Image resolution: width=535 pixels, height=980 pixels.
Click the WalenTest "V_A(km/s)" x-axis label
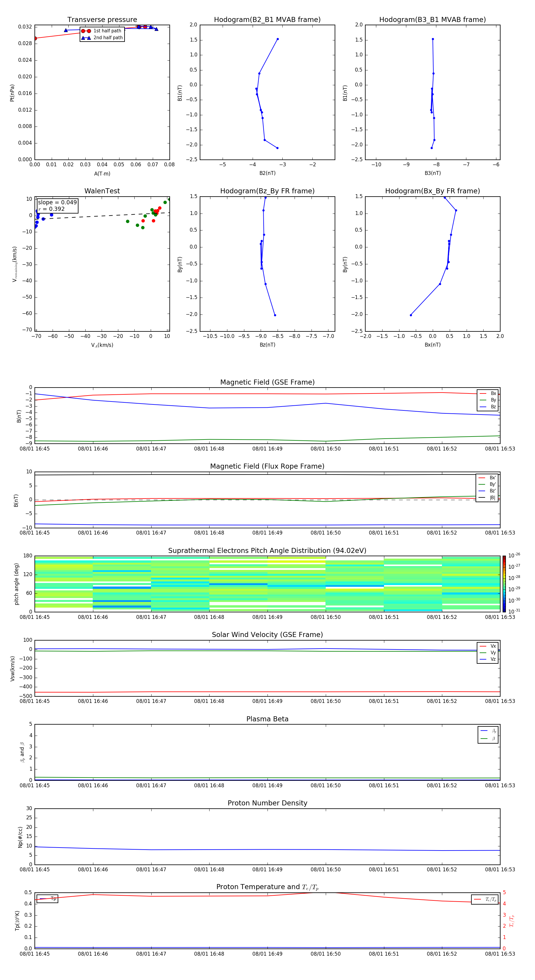click(x=102, y=345)
